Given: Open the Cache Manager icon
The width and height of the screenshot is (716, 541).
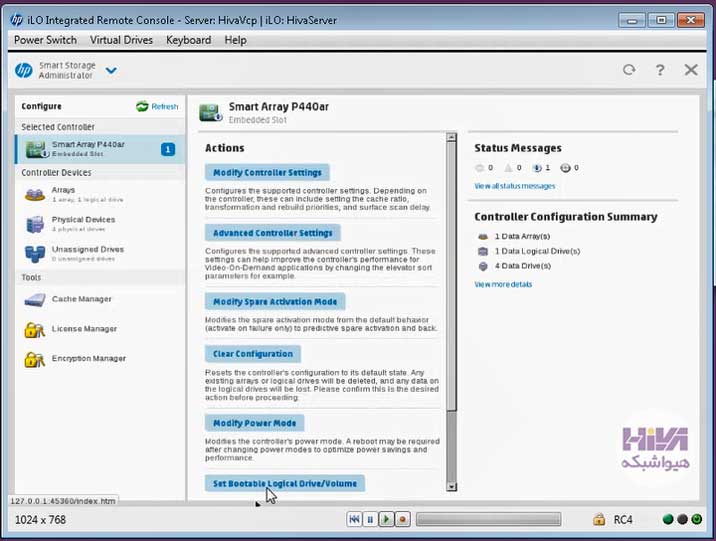Looking at the screenshot, I should (35, 300).
